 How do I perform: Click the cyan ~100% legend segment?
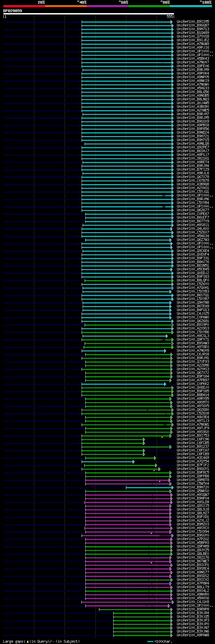tap(190, 6)
